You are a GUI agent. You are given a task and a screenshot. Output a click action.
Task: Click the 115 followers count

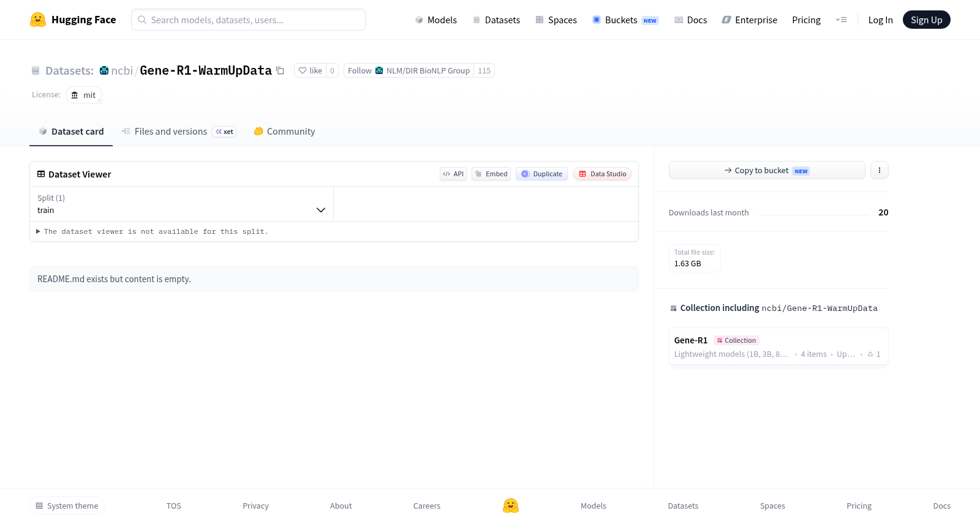point(484,70)
